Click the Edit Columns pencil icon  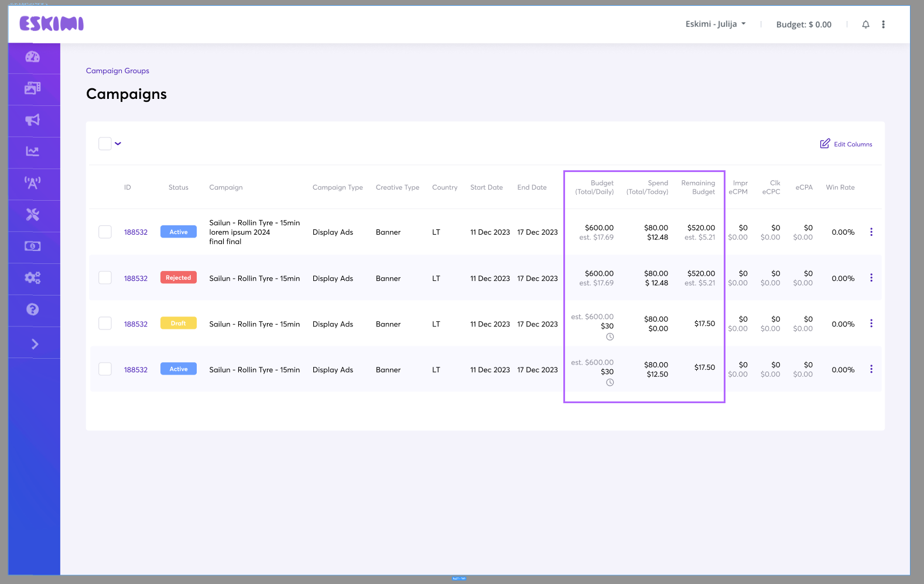point(825,143)
